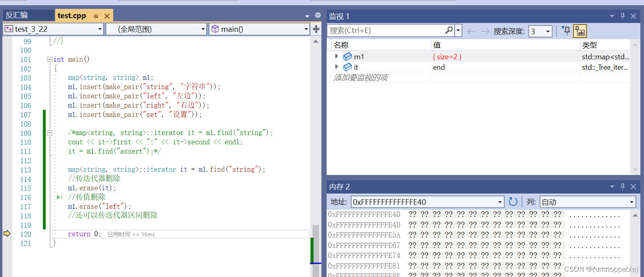Image resolution: width=644 pixels, height=277 pixels.
Task: Pin the test.cpp tab
Action: coord(95,16)
